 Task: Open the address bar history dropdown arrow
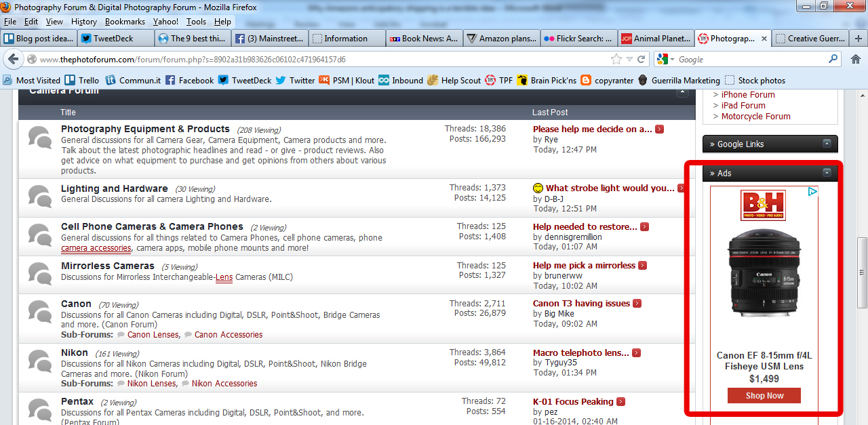(630, 60)
